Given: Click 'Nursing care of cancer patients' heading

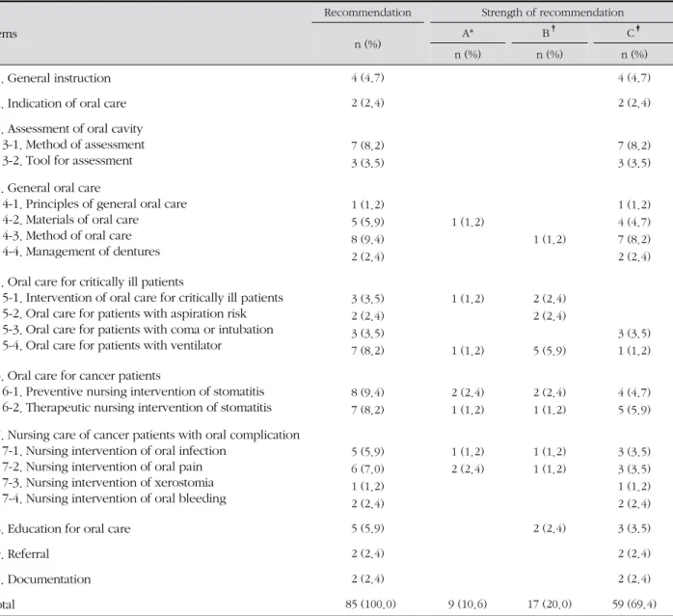Looking at the screenshot, I should (x=153, y=436).
